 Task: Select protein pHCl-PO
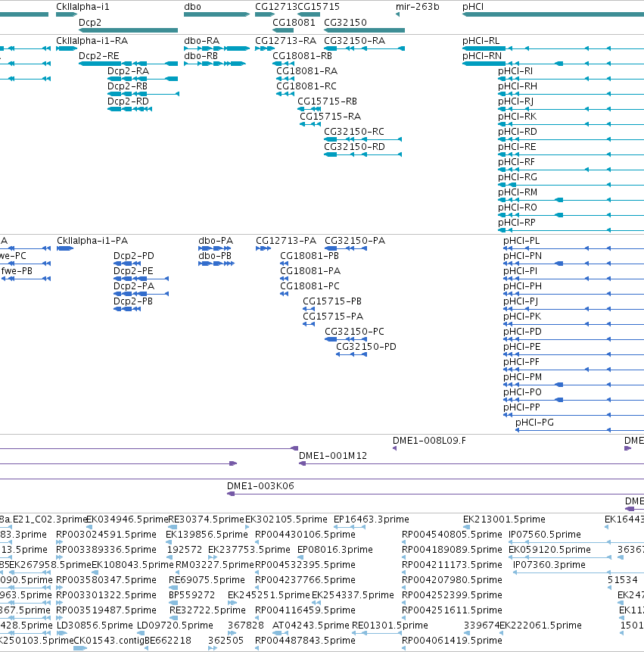coord(522,392)
